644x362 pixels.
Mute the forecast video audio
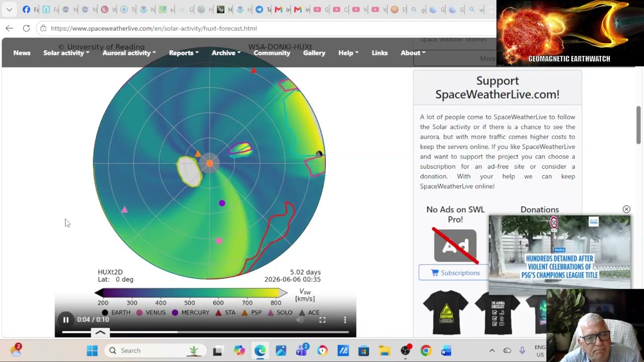point(300,320)
